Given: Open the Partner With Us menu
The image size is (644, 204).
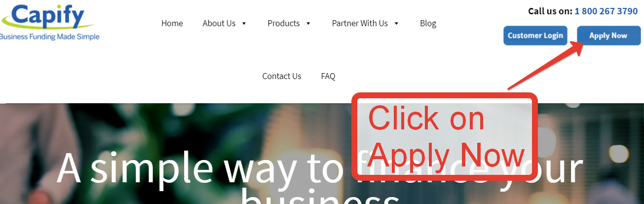Looking at the screenshot, I should coord(360,23).
